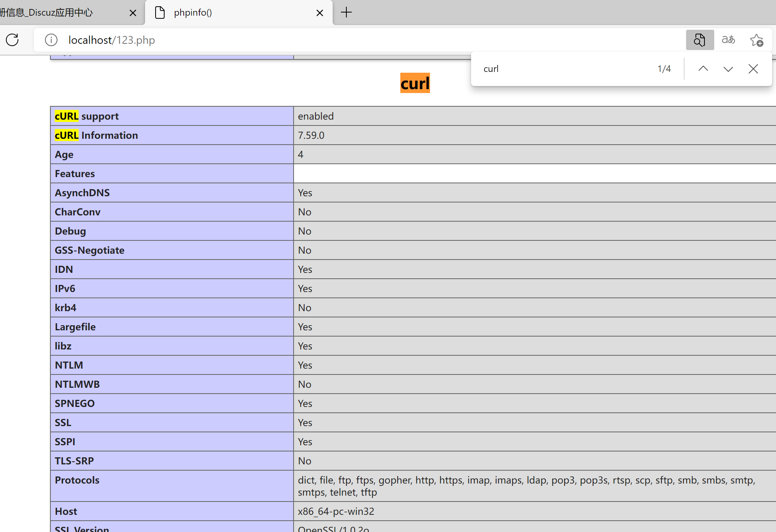This screenshot has width=776, height=532.
Task: Click the cURL support row label
Action: pos(87,116)
